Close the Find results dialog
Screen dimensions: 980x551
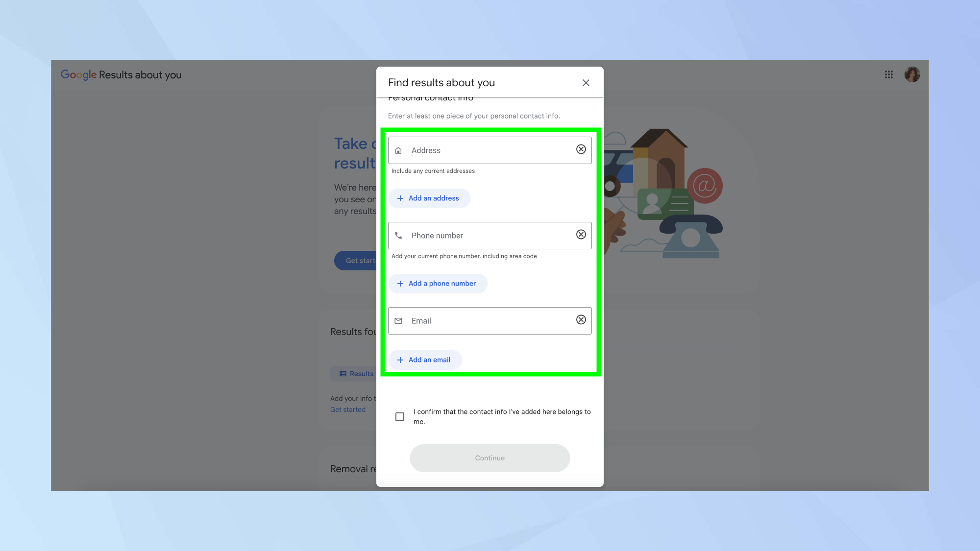(586, 83)
